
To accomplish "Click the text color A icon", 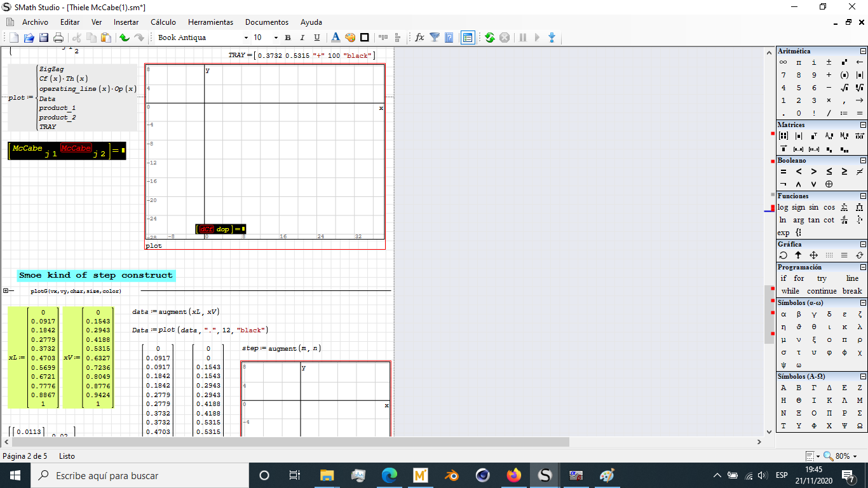I will click(x=336, y=37).
